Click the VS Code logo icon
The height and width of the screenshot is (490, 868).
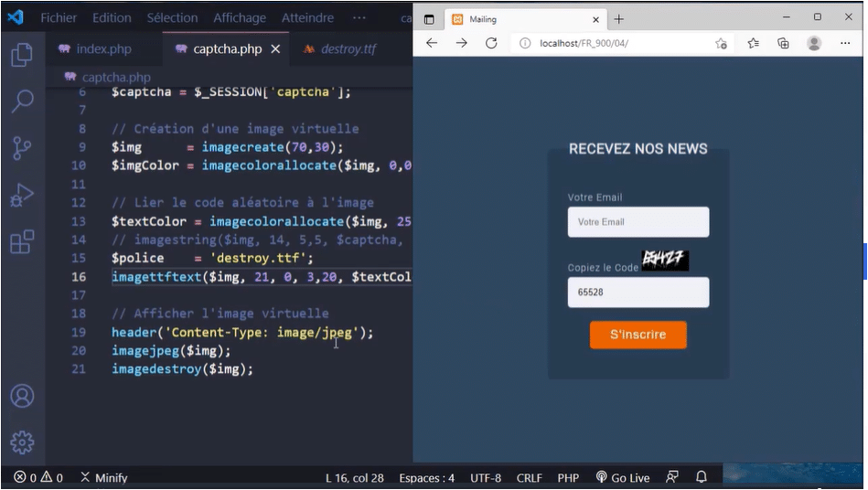[x=16, y=17]
